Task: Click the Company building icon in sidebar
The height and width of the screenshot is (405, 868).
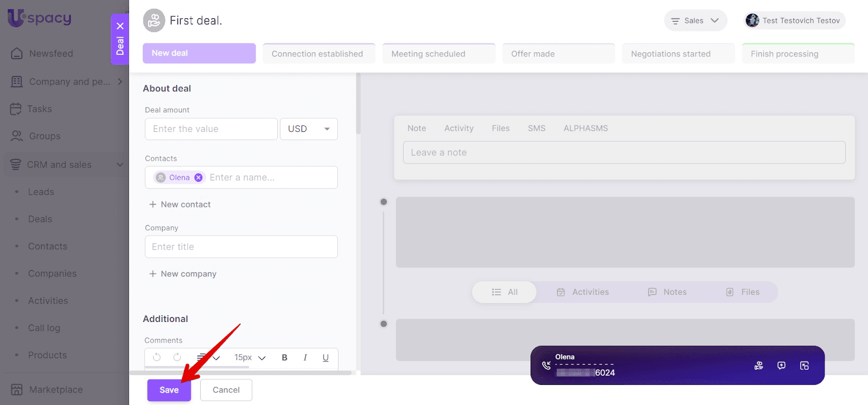Action: pyautogui.click(x=17, y=81)
